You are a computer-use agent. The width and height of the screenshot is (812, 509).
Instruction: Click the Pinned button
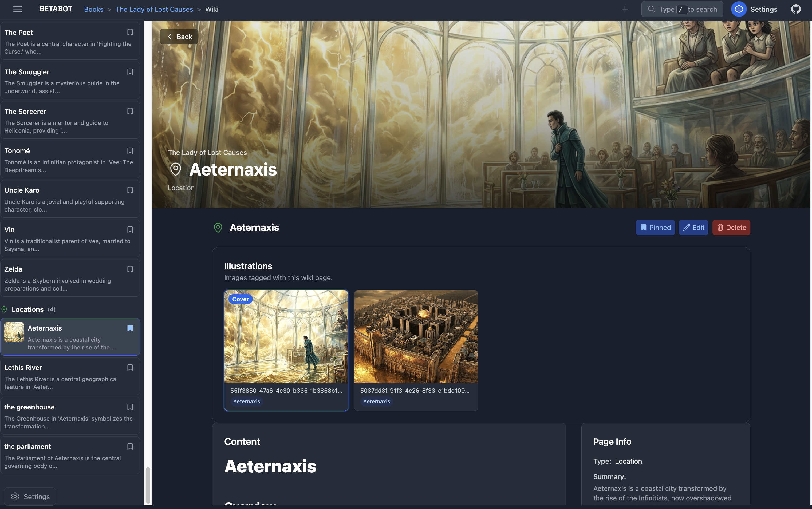(x=655, y=228)
